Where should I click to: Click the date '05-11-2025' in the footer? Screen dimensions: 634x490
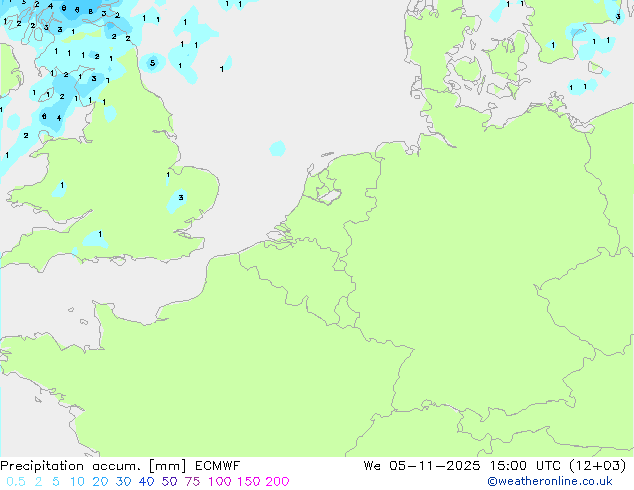[435, 466]
